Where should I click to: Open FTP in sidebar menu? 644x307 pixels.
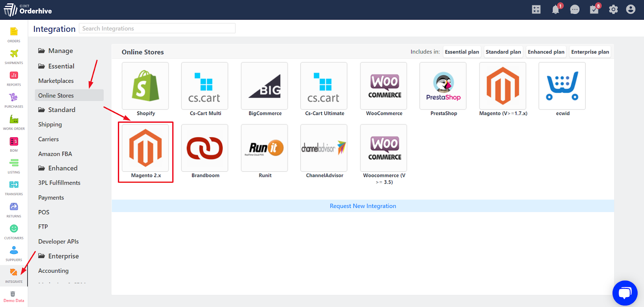click(43, 227)
